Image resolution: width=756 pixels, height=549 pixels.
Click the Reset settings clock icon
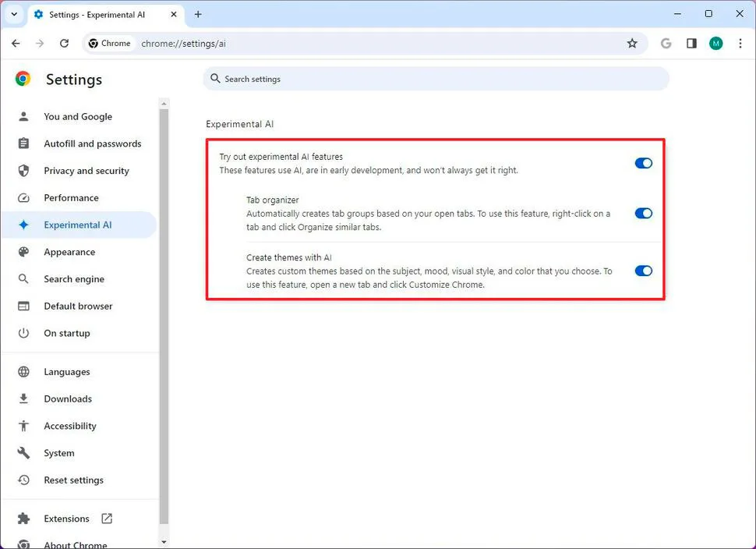click(23, 480)
